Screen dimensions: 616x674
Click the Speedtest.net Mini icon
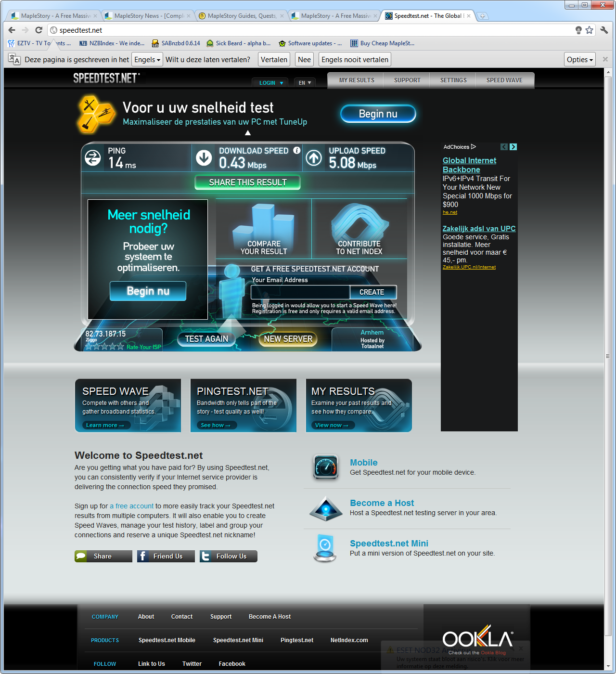(325, 548)
